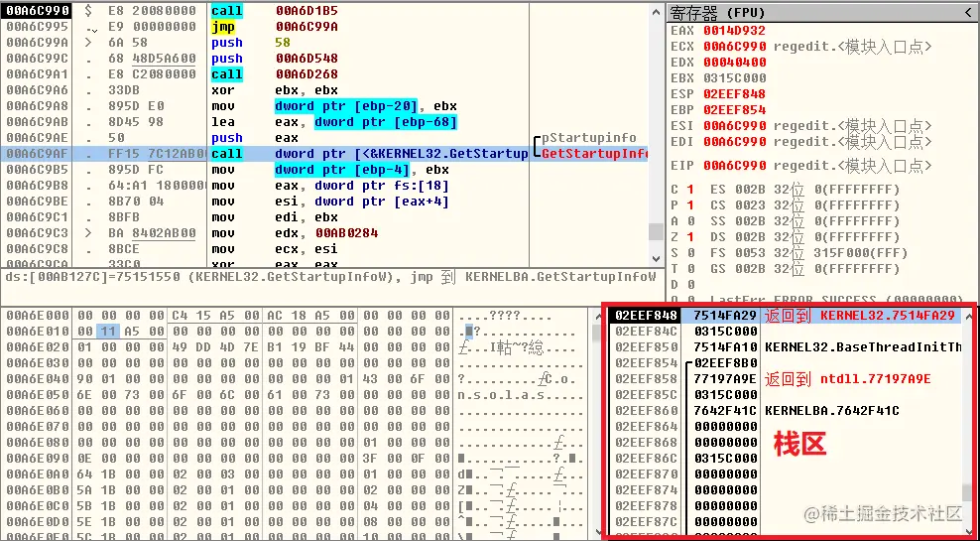The width and height of the screenshot is (980, 541).
Task: Select stack value 7642F41C KERNELBA entry
Action: [796, 410]
